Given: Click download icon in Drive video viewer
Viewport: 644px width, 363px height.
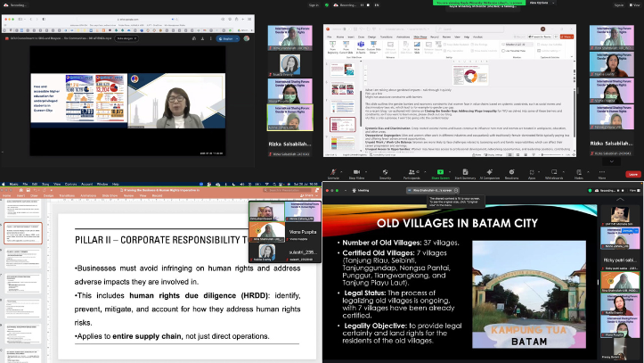Looking at the screenshot, I should tap(202, 38).
